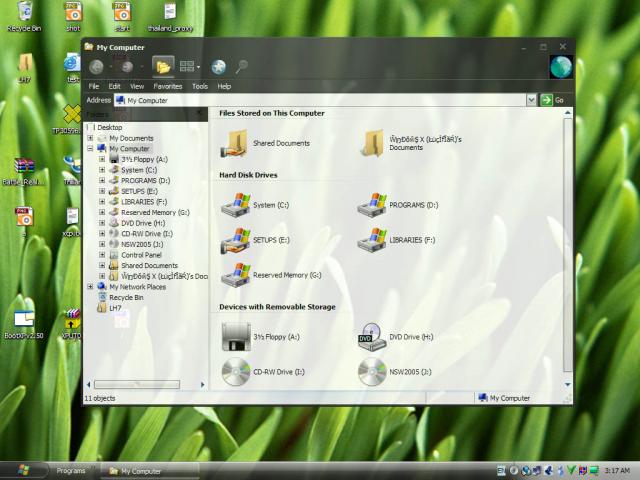Click the Forward navigation button
The width and height of the screenshot is (640, 480).
pos(127,67)
